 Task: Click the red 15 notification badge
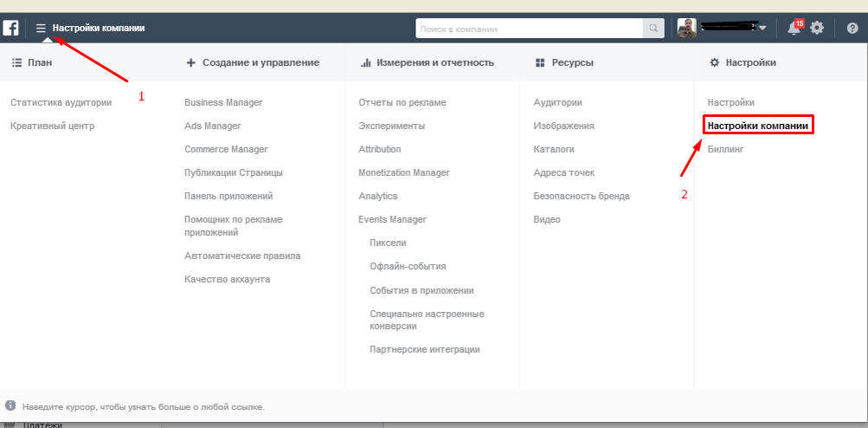pyautogui.click(x=800, y=23)
